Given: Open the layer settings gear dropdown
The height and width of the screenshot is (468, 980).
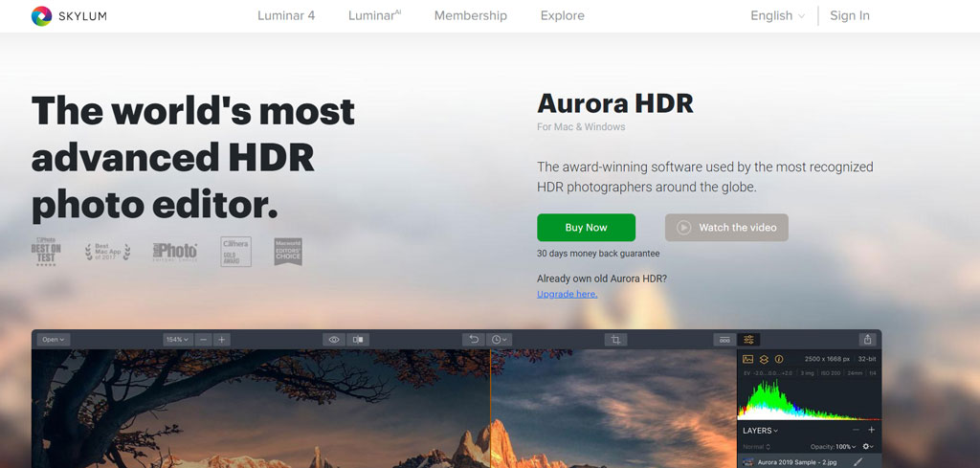Looking at the screenshot, I should [867, 447].
